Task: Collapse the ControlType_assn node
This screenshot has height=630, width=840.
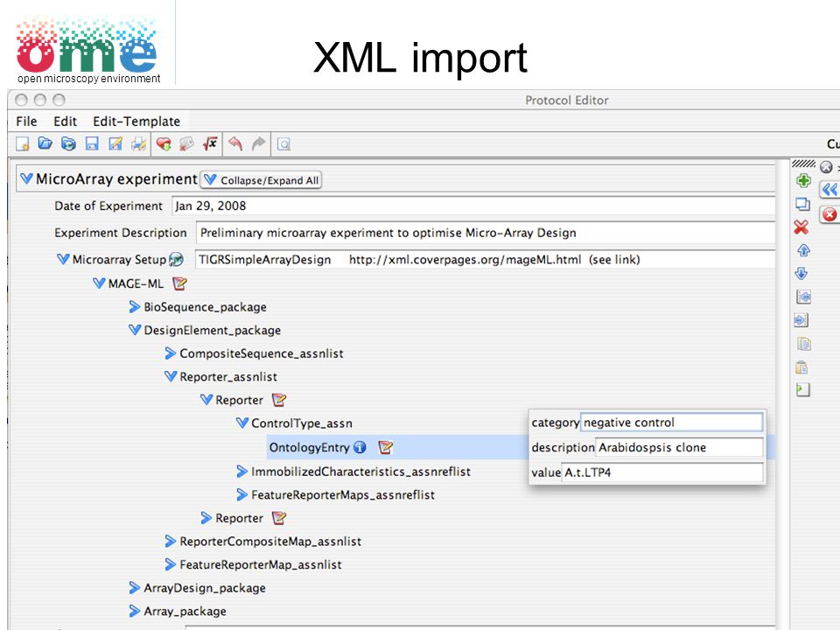Action: pyautogui.click(x=242, y=423)
